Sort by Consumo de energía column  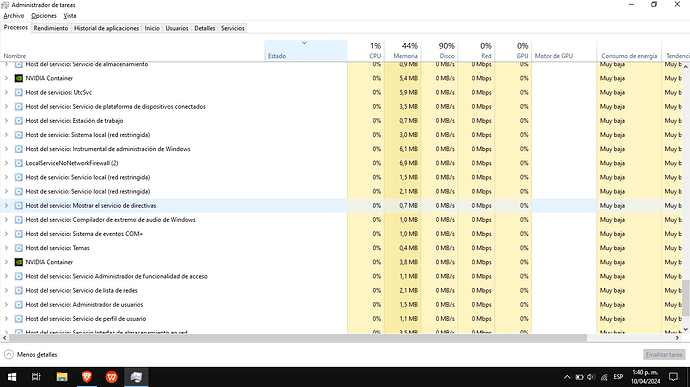click(629, 51)
